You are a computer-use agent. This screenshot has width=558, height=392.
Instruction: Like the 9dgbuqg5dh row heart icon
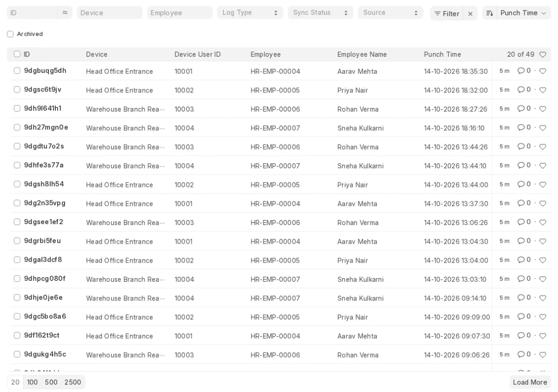pos(542,71)
